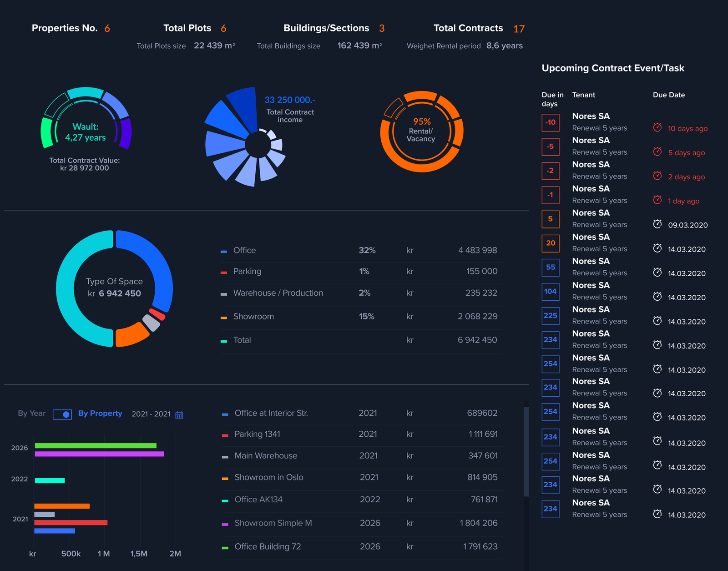Select the -10 due-in-days badge
Viewport: 728px width, 571px height.
click(551, 122)
